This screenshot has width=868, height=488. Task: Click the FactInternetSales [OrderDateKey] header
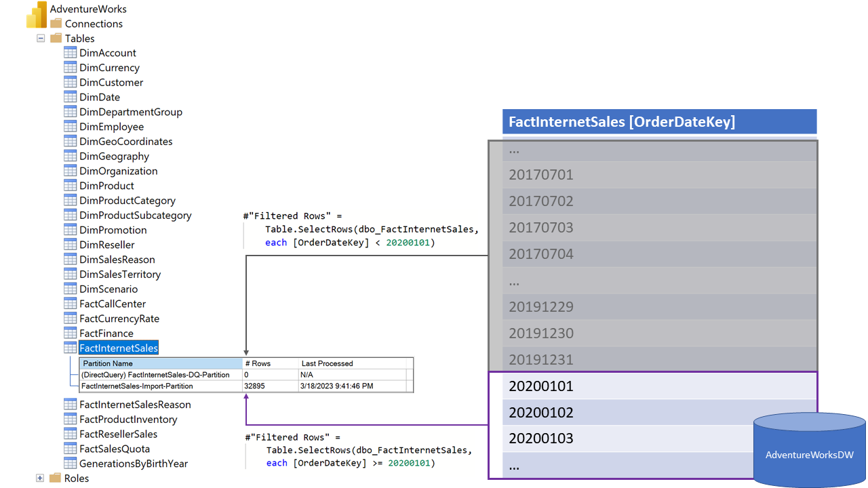pyautogui.click(x=659, y=122)
